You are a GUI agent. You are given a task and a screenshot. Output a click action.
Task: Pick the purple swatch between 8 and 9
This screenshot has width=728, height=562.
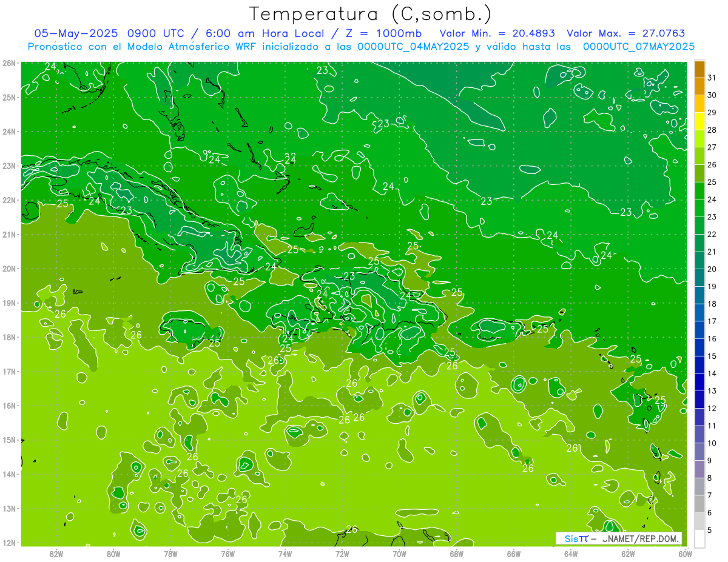coord(699,469)
